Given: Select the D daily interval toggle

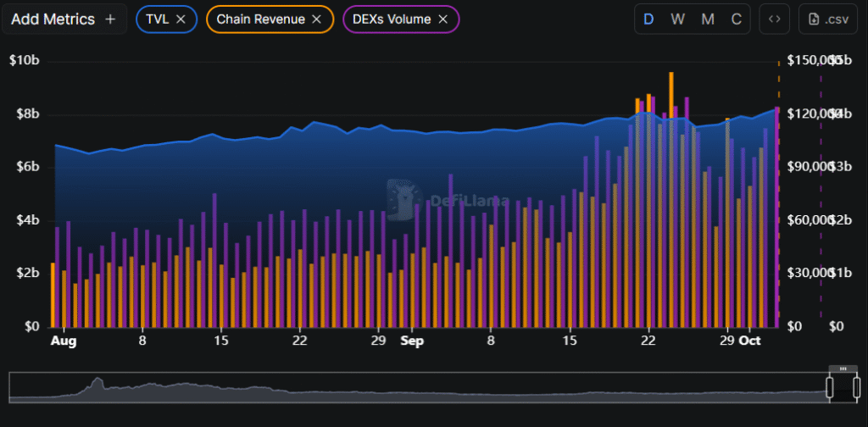Looking at the screenshot, I should tap(649, 19).
